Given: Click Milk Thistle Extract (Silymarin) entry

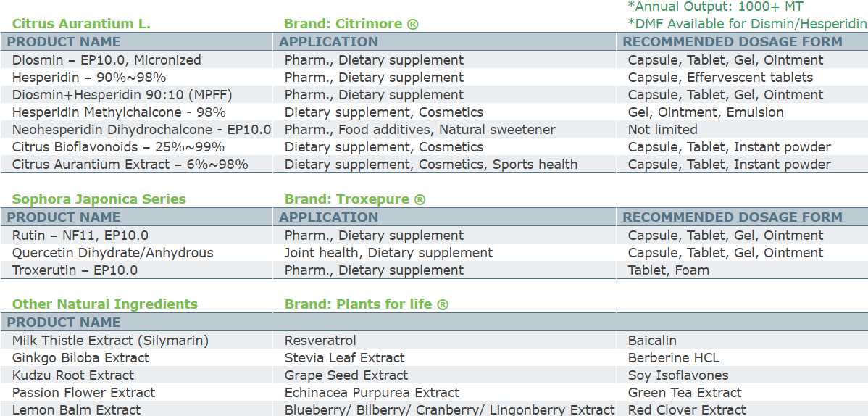Looking at the screenshot, I should coord(110,341).
